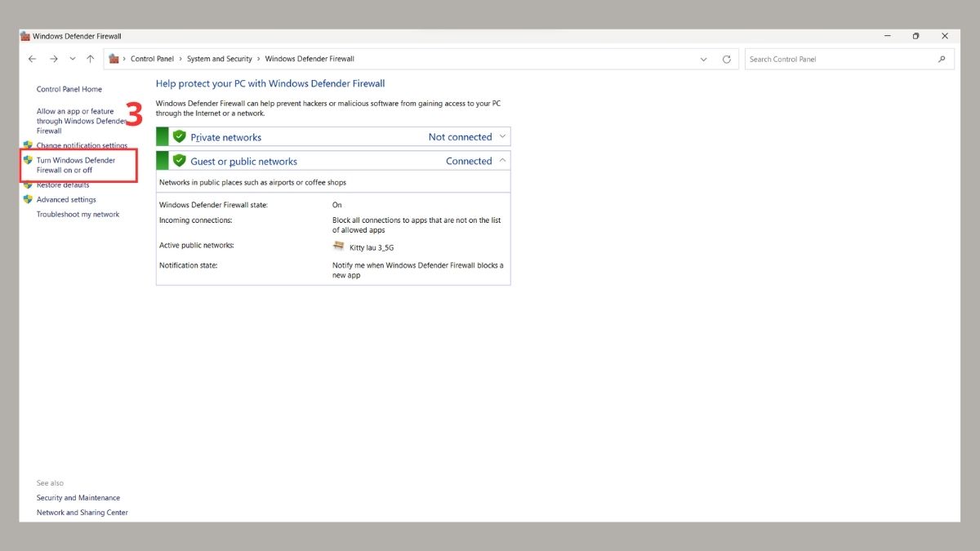The height and width of the screenshot is (551, 980).
Task: Expand the address bar history dropdown
Action: pos(704,59)
